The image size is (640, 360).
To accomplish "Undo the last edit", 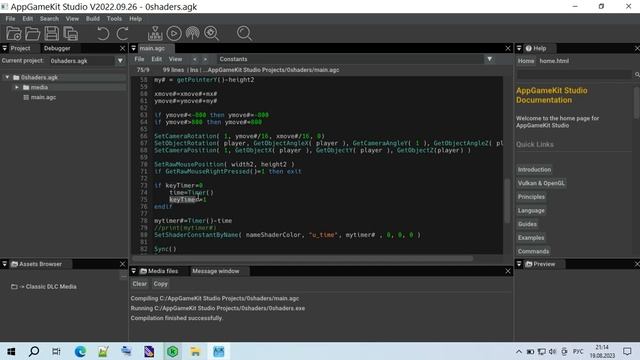I will pyautogui.click(x=103, y=33).
